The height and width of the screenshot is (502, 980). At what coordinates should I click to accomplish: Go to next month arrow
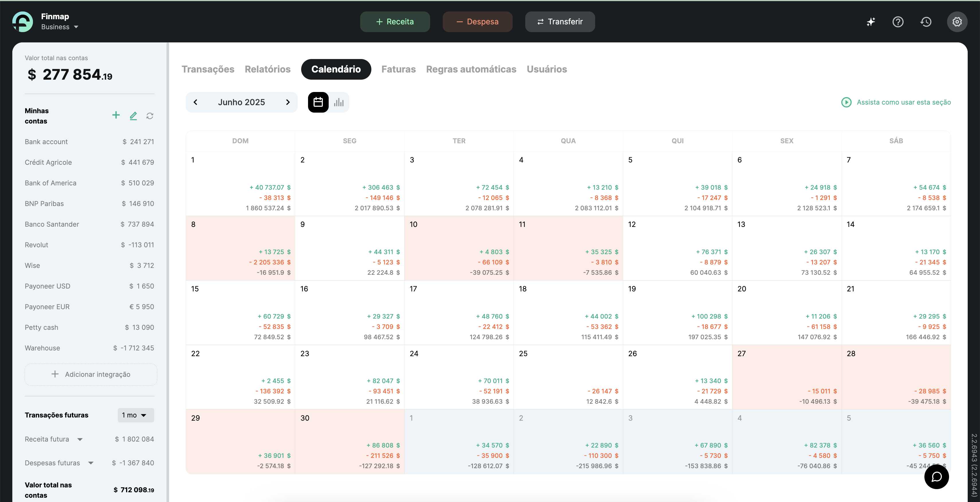288,102
